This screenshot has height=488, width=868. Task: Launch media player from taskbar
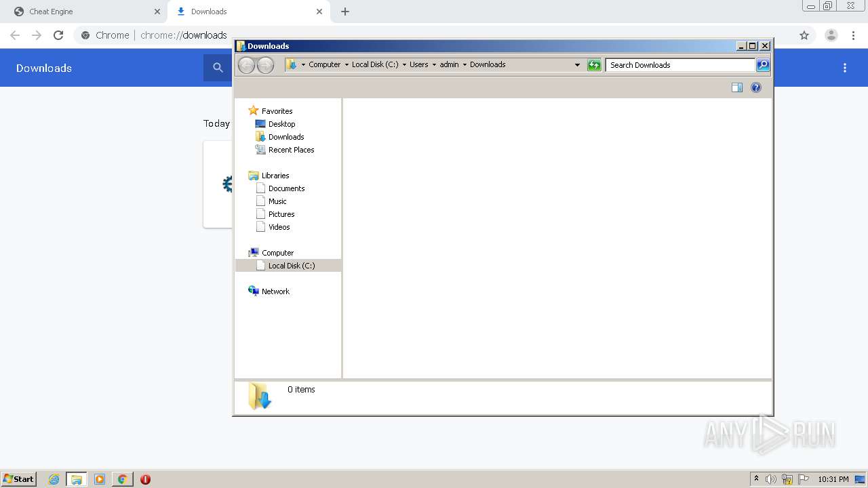pos(100,479)
